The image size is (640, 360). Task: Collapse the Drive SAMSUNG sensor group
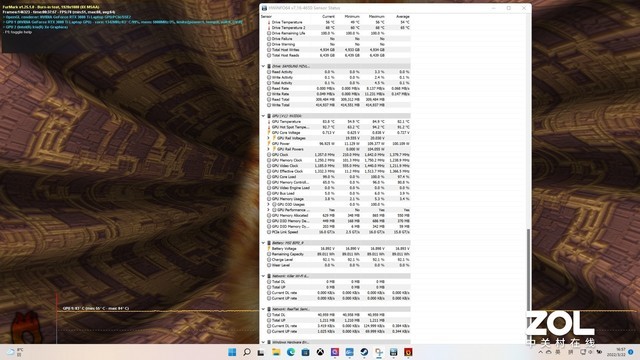tap(263, 66)
